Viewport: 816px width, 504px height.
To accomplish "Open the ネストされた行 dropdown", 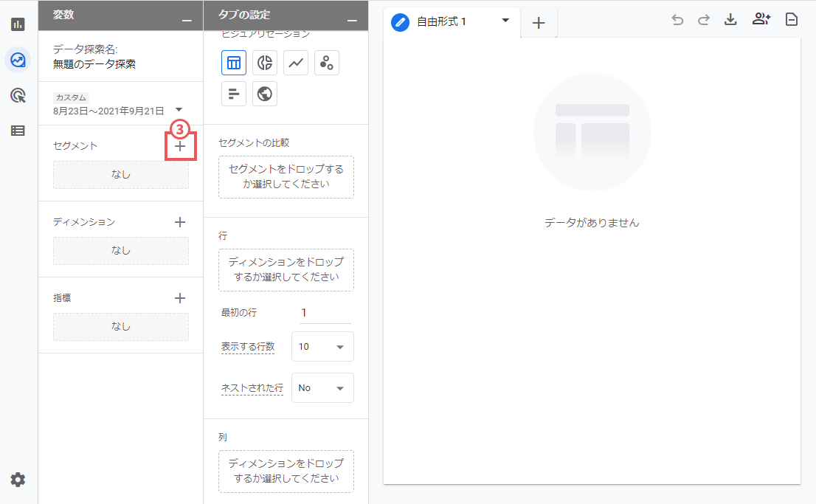I will (322, 388).
